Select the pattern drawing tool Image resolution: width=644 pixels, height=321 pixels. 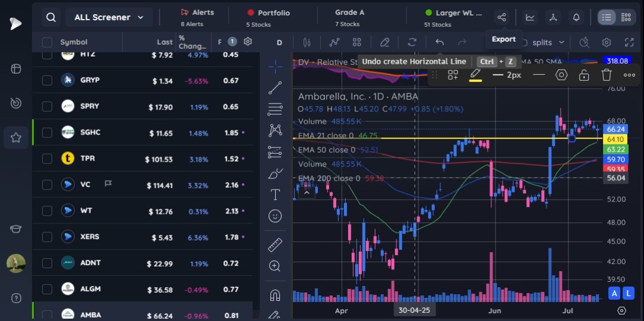(x=274, y=131)
